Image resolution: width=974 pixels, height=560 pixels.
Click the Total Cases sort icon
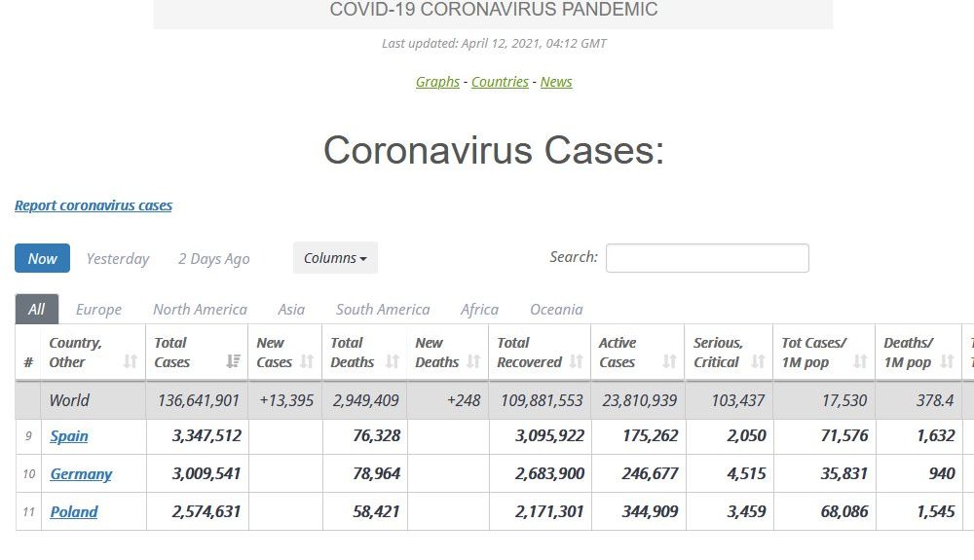click(233, 362)
